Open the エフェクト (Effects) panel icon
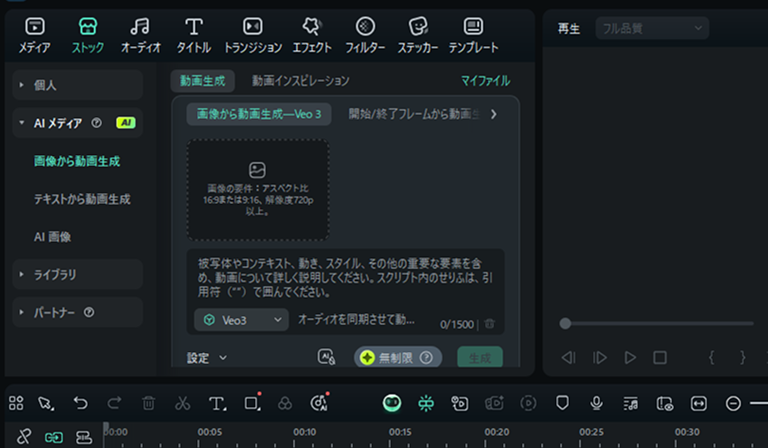This screenshot has width=768, height=448. tap(311, 33)
